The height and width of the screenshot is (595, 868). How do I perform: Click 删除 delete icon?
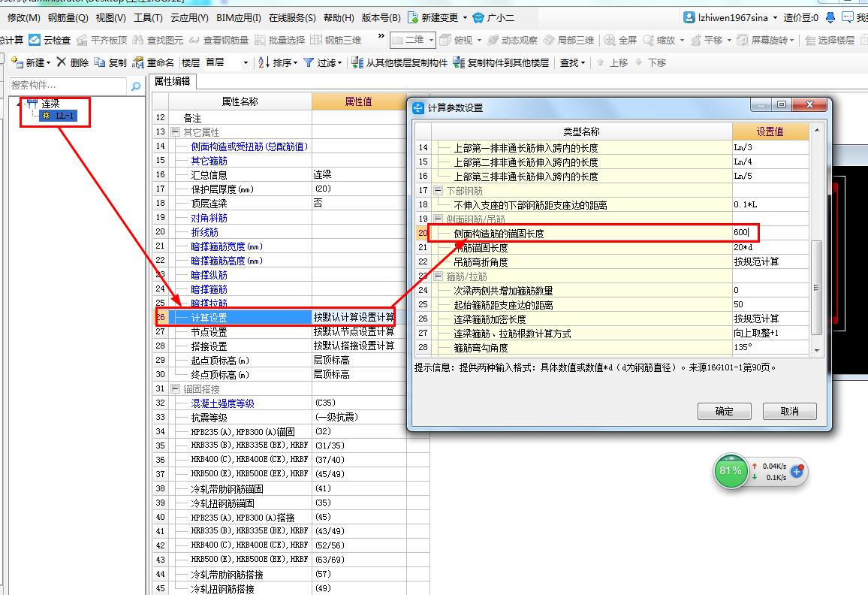(x=62, y=62)
